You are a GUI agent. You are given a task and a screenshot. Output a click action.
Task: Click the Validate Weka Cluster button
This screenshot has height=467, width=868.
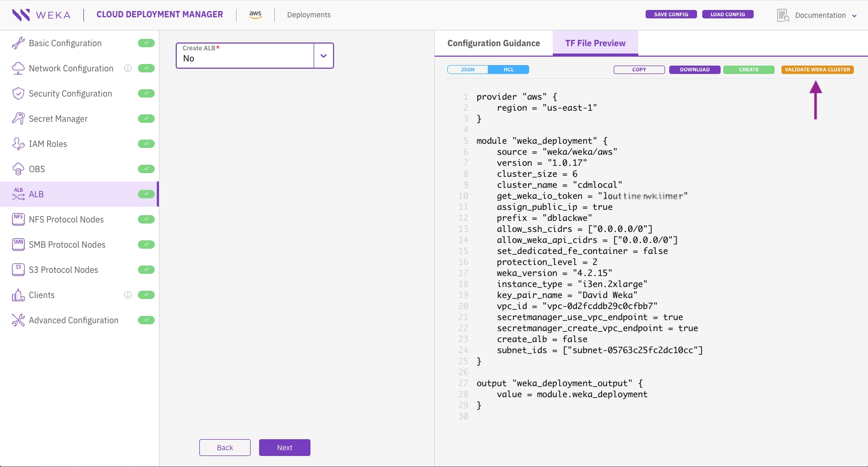click(x=818, y=70)
